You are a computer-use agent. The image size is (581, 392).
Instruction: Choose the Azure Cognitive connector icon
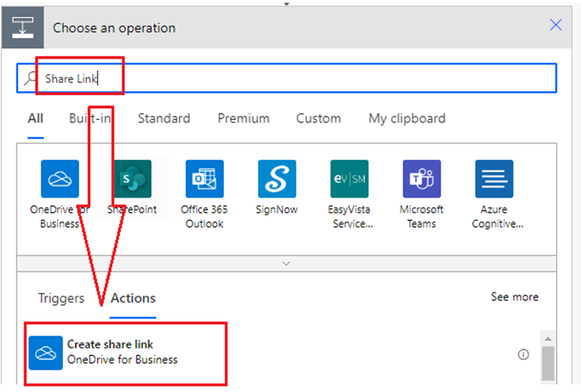pyautogui.click(x=494, y=179)
